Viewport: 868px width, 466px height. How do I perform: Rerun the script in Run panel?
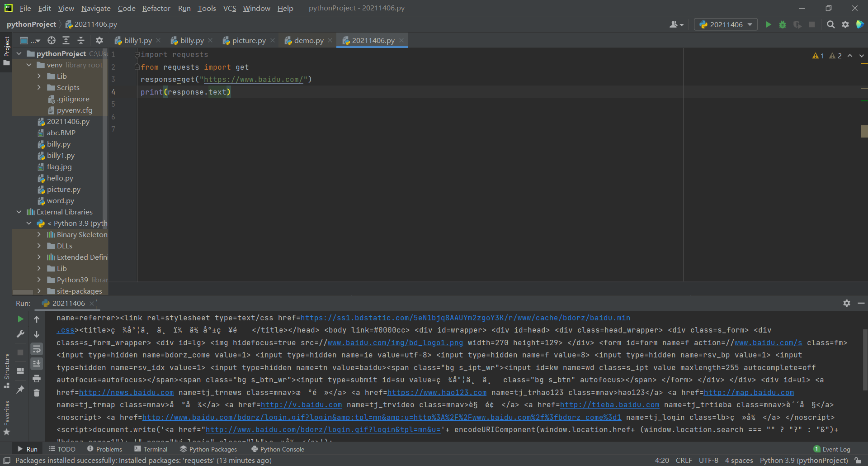pyautogui.click(x=20, y=319)
